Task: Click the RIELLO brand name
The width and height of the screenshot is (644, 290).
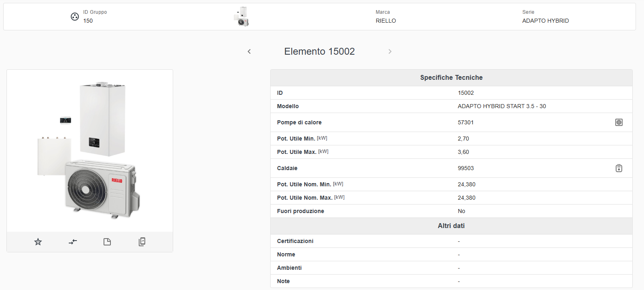Action: tap(386, 21)
